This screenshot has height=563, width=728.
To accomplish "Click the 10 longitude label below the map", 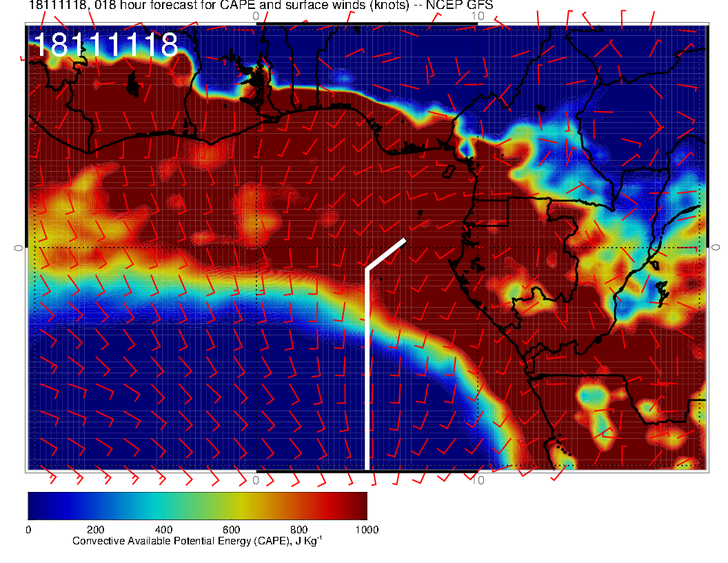I will pos(477,480).
